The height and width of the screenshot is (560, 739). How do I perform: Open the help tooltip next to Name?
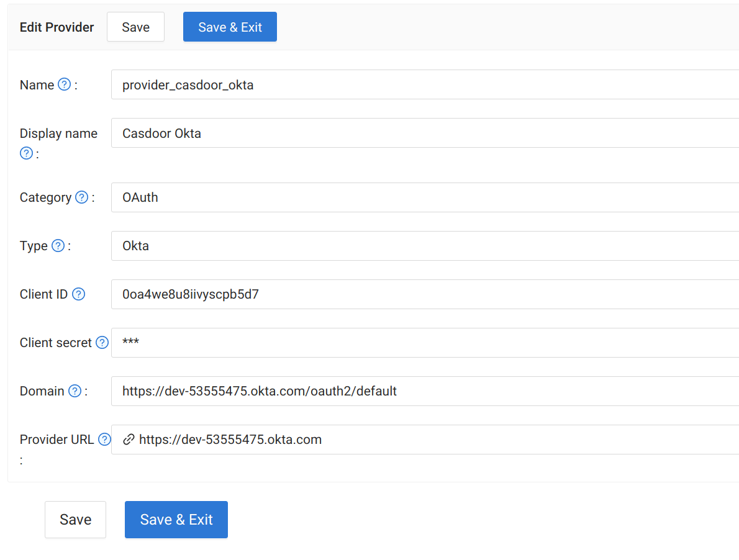pos(64,84)
